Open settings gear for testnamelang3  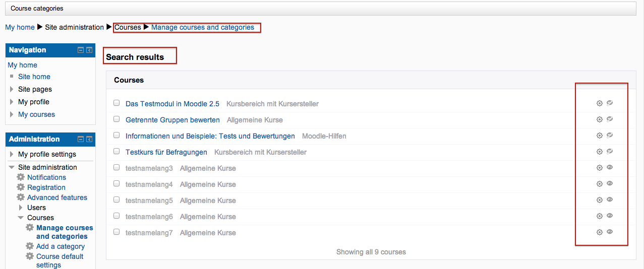tap(600, 168)
